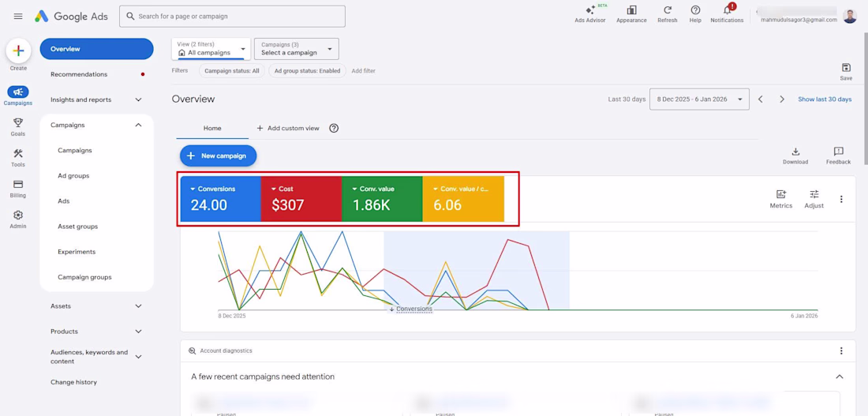Open the Help menu

[x=695, y=14]
